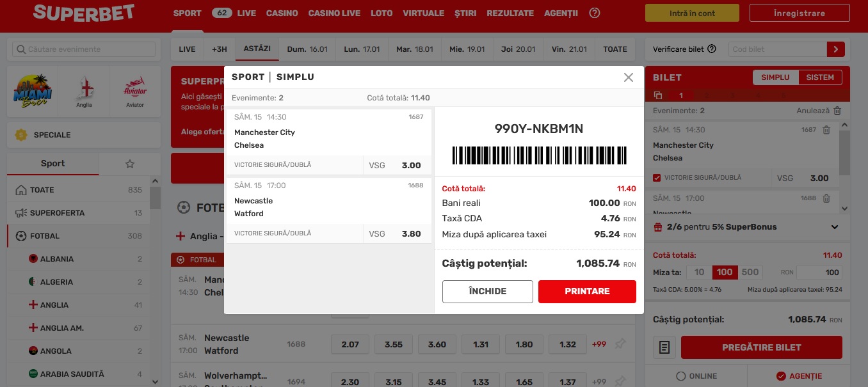Viewport: 868px width, 387px height.
Task: Open the CASINO menu item
Action: point(282,13)
